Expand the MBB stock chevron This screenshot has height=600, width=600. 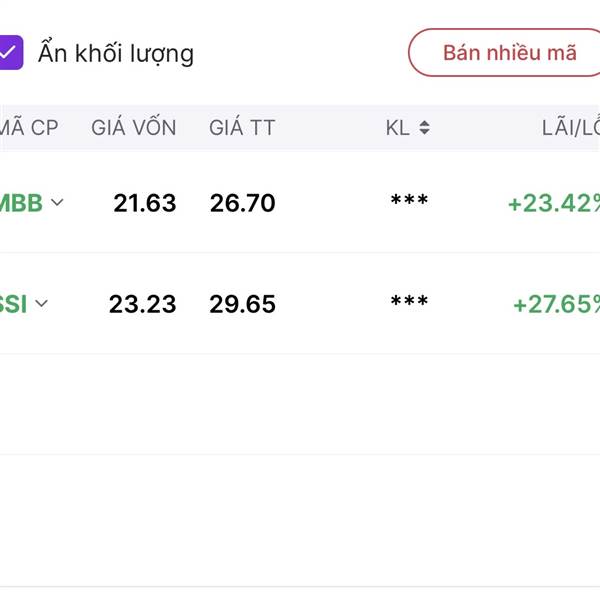[x=57, y=203]
